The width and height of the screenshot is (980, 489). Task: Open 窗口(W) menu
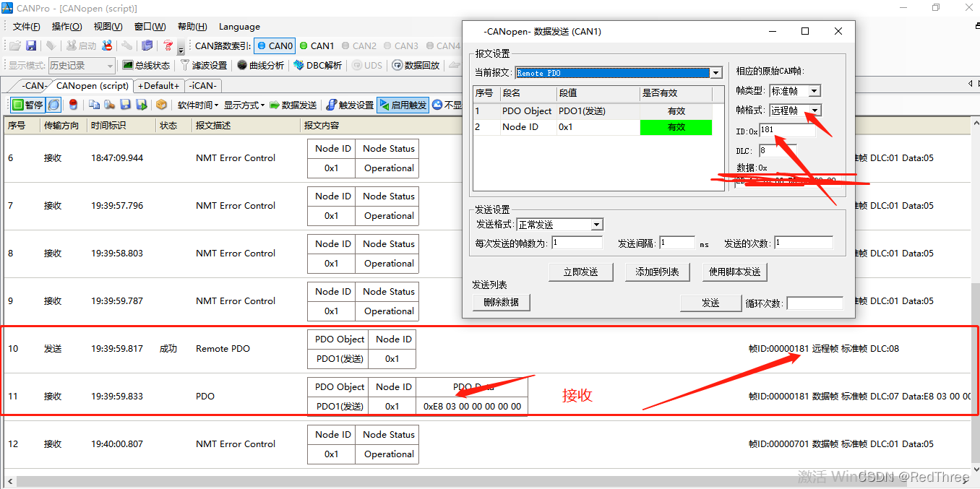click(x=150, y=27)
